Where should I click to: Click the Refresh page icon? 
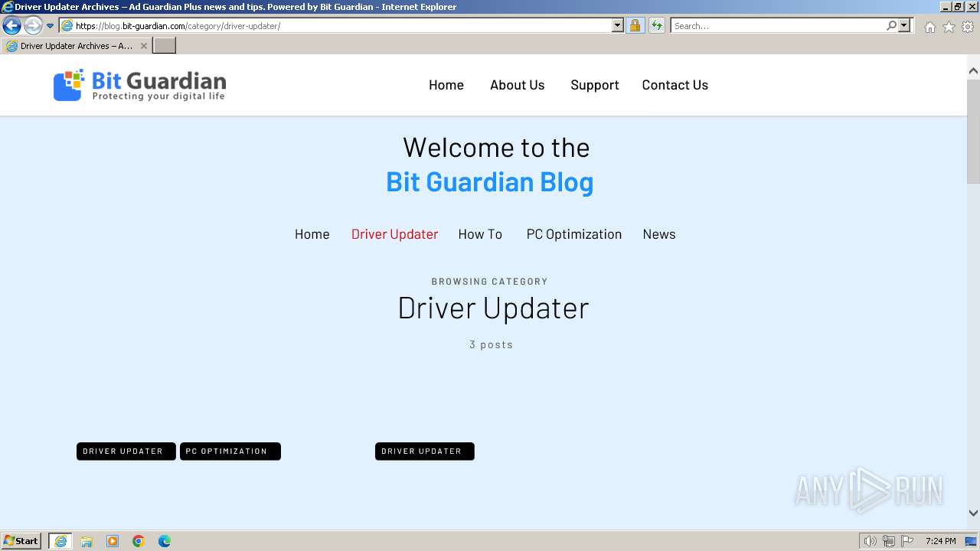coord(657,25)
